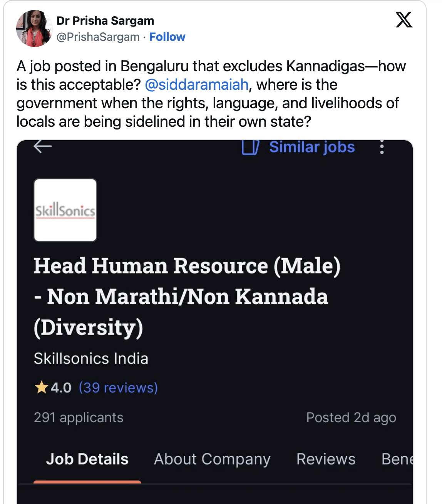The height and width of the screenshot is (504, 442).
Task: Click the Skillsonics company logo
Action: (x=65, y=210)
